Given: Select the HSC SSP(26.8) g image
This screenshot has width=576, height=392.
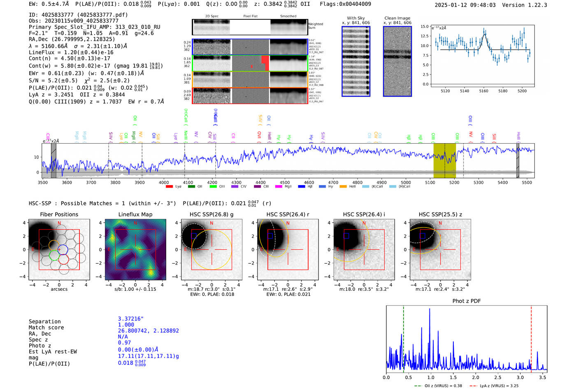Looking at the screenshot, I should (x=211, y=249).
